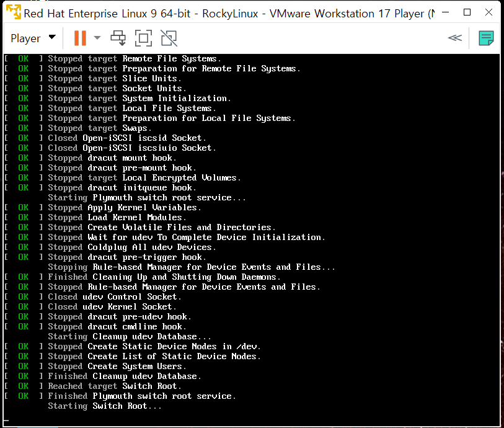Click 'Finished Plymouth switch root service.'
This screenshot has width=504, height=428.
(x=142, y=396)
